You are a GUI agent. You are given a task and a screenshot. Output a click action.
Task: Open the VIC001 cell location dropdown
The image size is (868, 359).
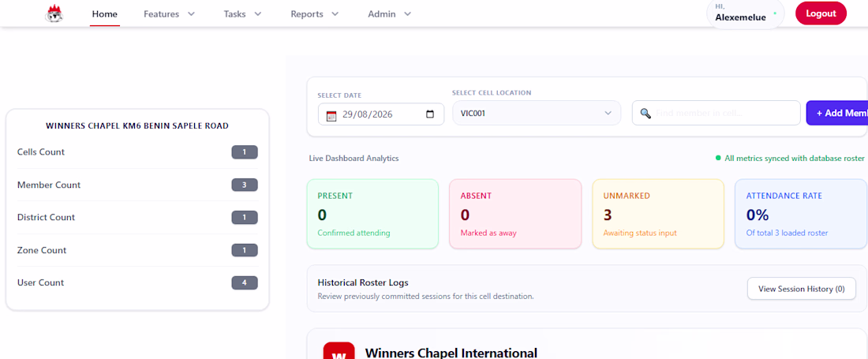537,113
